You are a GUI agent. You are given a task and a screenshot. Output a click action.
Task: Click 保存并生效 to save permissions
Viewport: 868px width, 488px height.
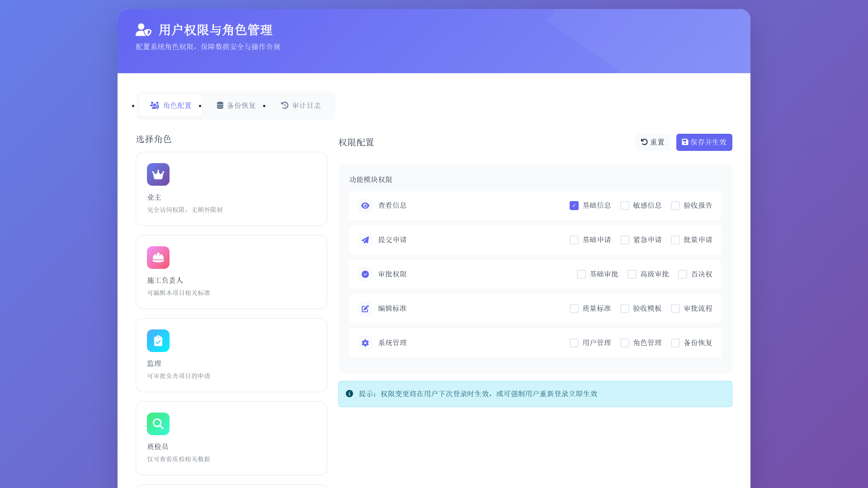(x=704, y=142)
